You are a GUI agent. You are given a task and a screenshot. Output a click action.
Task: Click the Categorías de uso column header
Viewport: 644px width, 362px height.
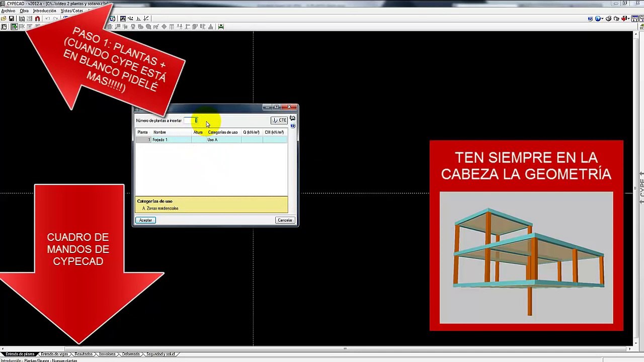pos(223,132)
